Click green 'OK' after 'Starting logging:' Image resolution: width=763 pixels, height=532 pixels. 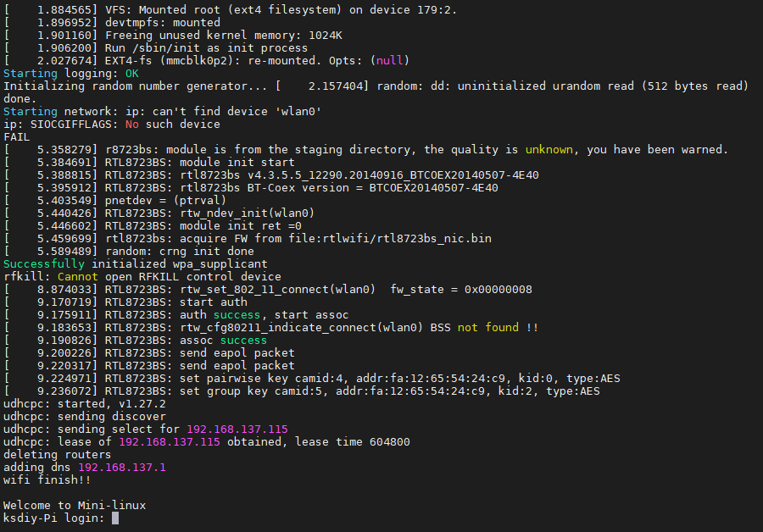coord(132,74)
